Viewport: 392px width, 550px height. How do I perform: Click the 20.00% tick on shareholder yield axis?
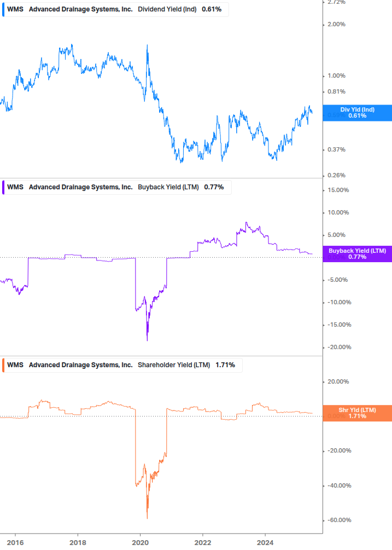(x=338, y=381)
